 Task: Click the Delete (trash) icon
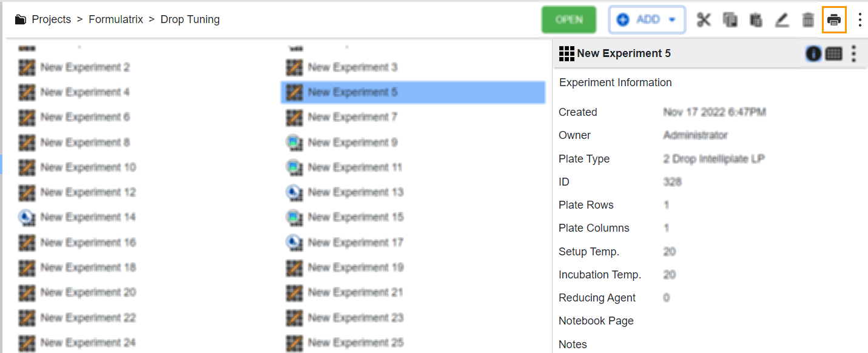click(807, 19)
